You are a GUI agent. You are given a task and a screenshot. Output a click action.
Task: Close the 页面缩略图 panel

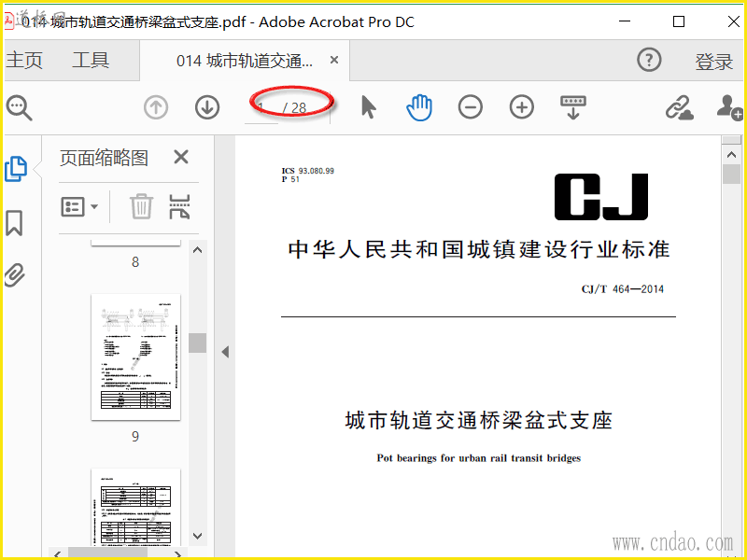[181, 157]
